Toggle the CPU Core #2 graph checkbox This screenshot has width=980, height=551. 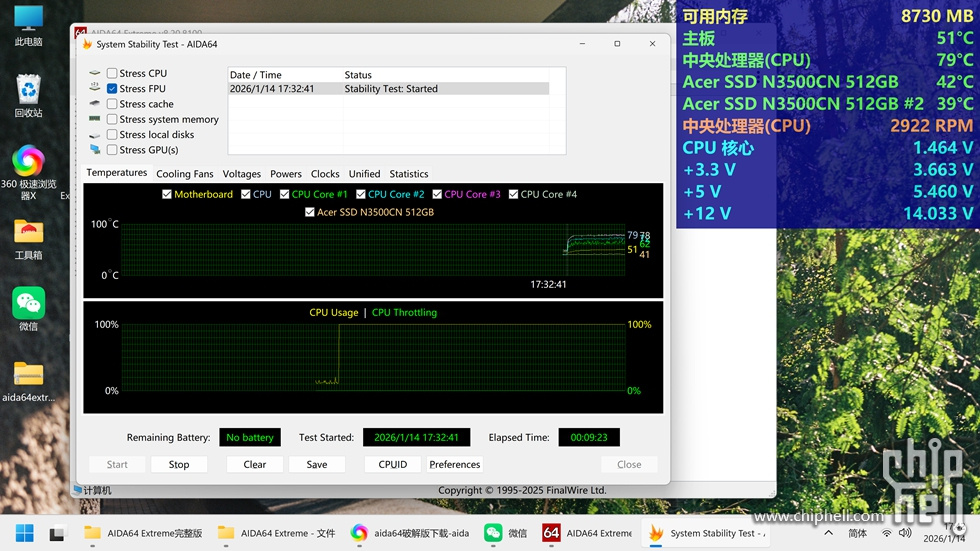click(361, 194)
